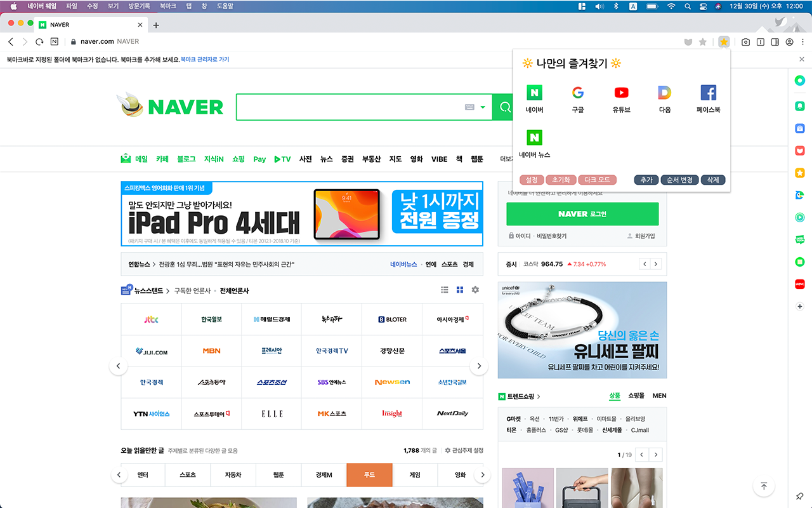Open 북마크 관리자로 가기 link
Viewport: 812px width, 508px height.
point(205,60)
